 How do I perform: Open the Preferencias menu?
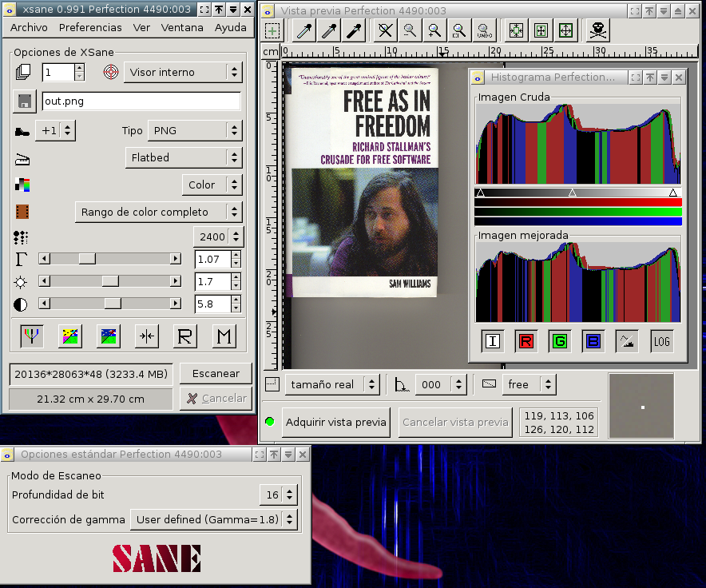pos(90,27)
